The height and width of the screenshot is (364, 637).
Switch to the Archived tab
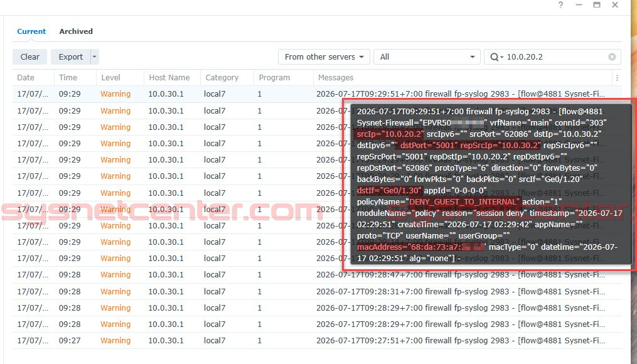76,31
